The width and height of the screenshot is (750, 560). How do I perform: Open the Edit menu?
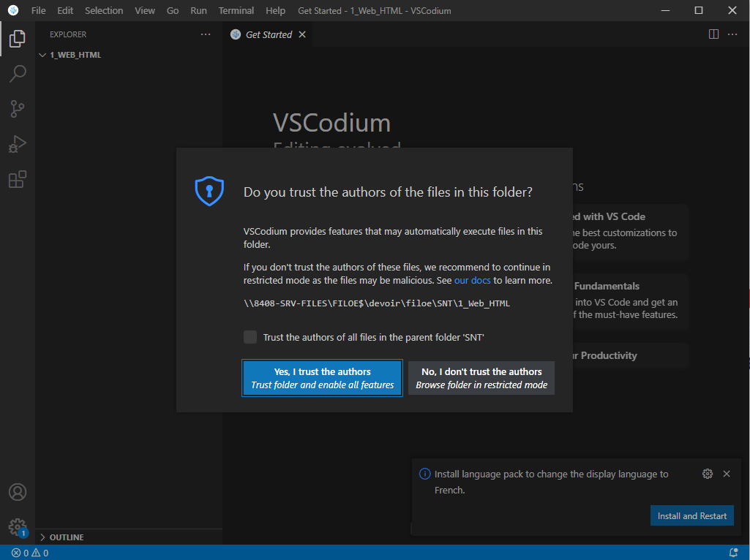(x=65, y=10)
